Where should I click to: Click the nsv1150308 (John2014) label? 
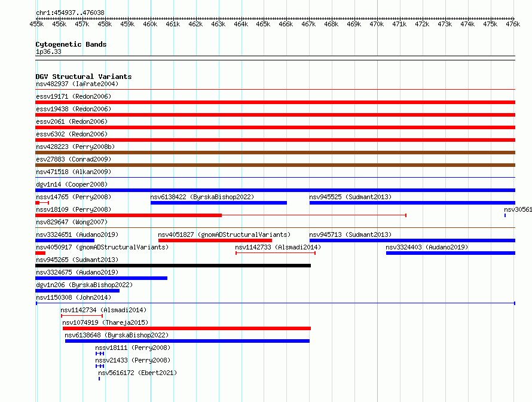[74, 297]
